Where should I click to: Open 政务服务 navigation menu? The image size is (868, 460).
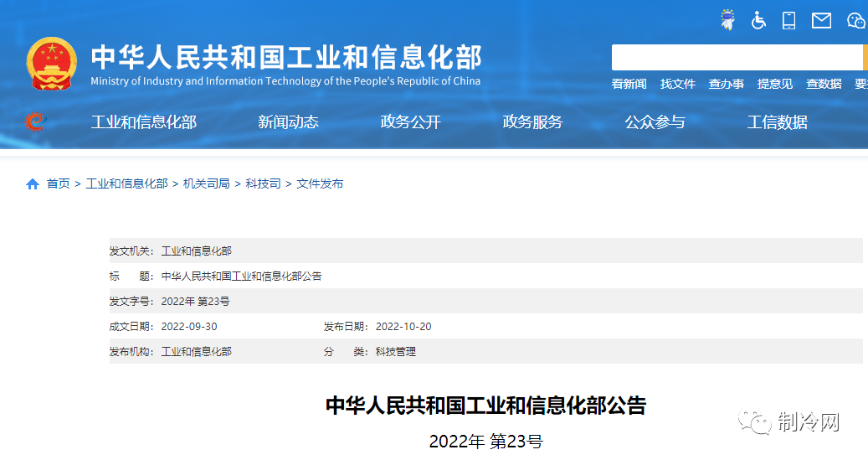[532, 122]
